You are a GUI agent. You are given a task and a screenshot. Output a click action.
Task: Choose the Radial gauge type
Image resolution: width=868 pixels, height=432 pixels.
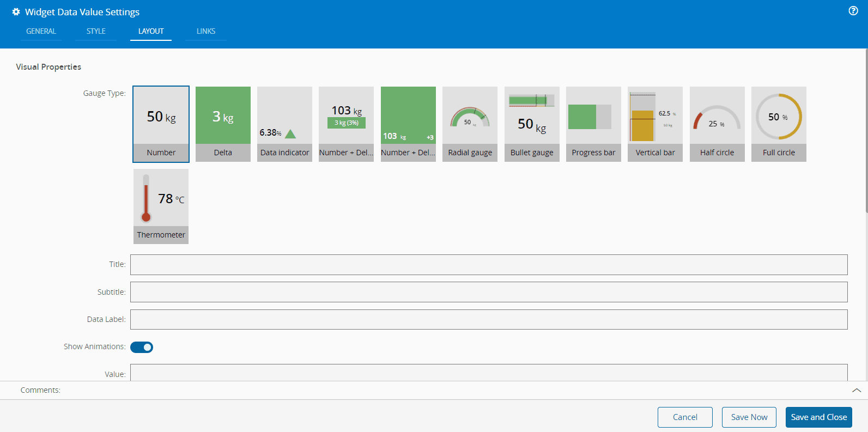470,124
